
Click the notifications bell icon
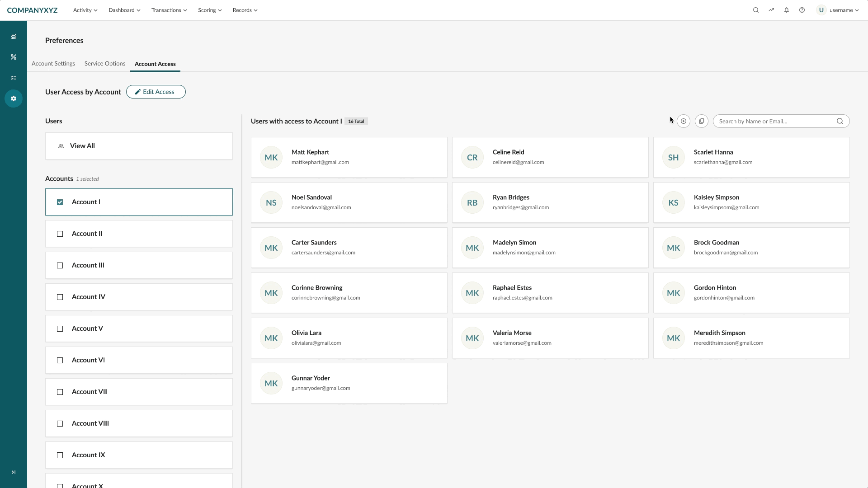pos(787,9)
